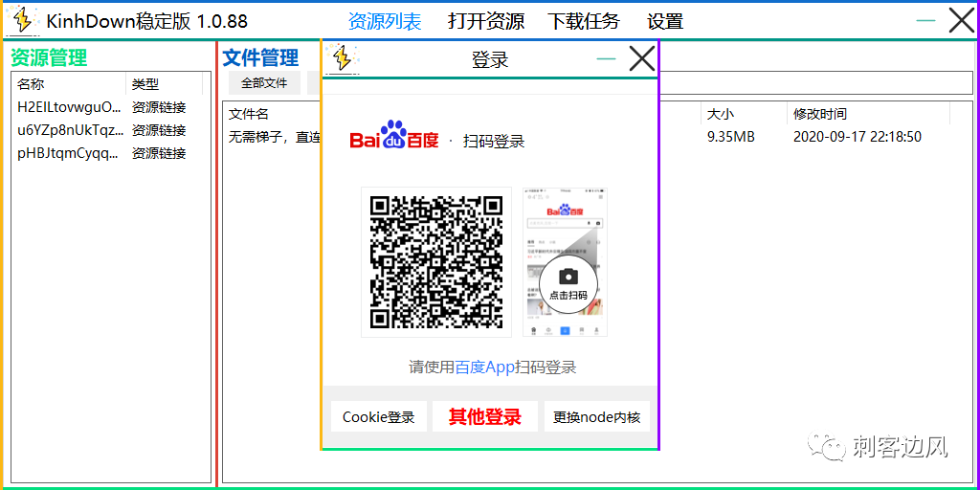Click the 9.35MB size cell
The width and height of the screenshot is (980, 490).
pyautogui.click(x=730, y=137)
